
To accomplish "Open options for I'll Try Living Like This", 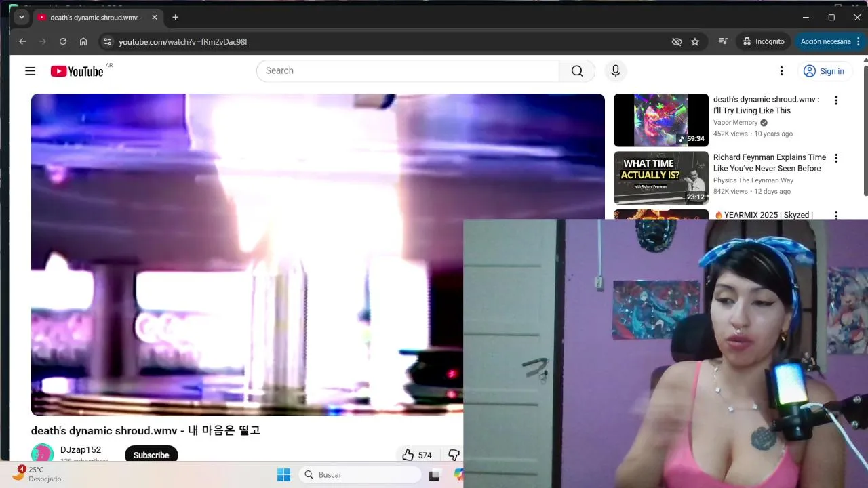I will click(836, 100).
